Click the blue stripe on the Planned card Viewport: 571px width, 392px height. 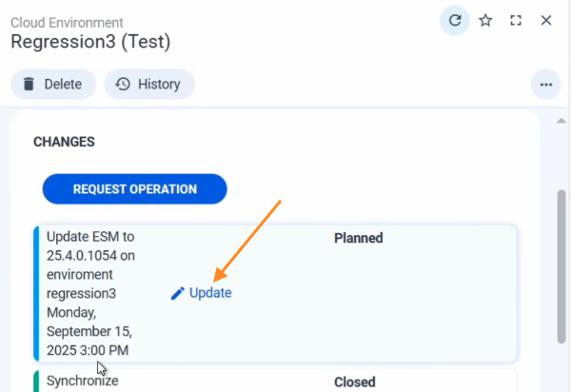[36, 293]
